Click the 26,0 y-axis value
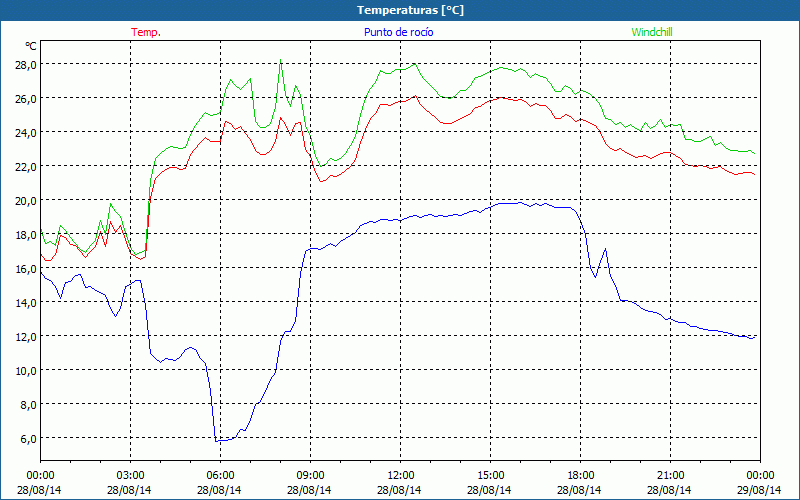The image size is (800, 500). [25, 98]
